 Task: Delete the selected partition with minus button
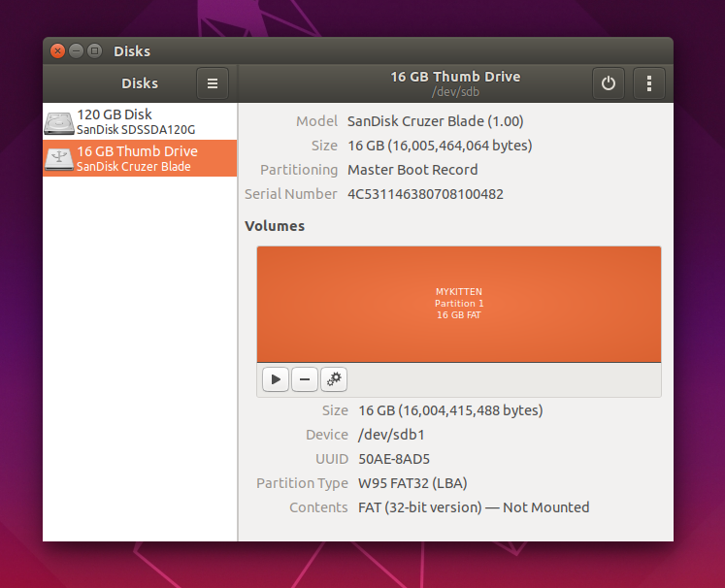(x=305, y=379)
